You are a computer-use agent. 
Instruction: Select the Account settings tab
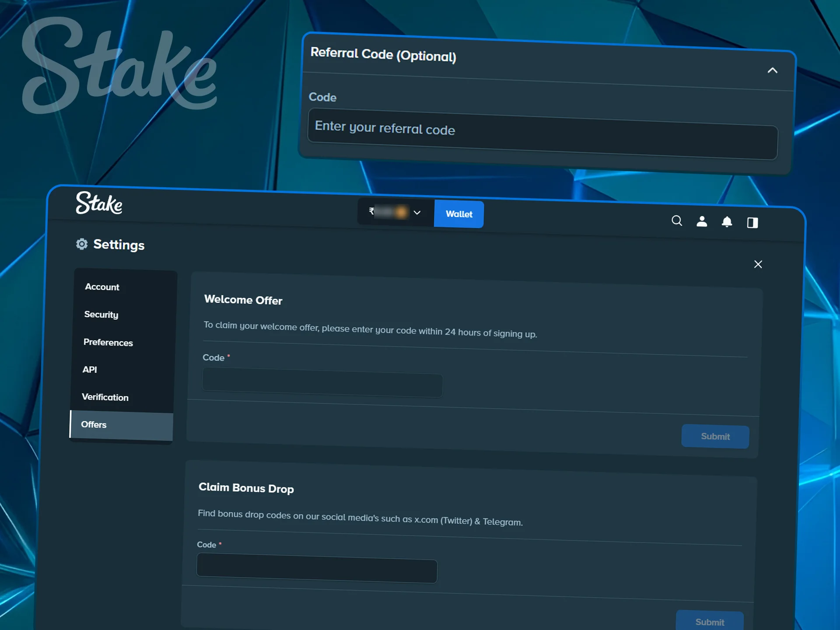pos(102,287)
